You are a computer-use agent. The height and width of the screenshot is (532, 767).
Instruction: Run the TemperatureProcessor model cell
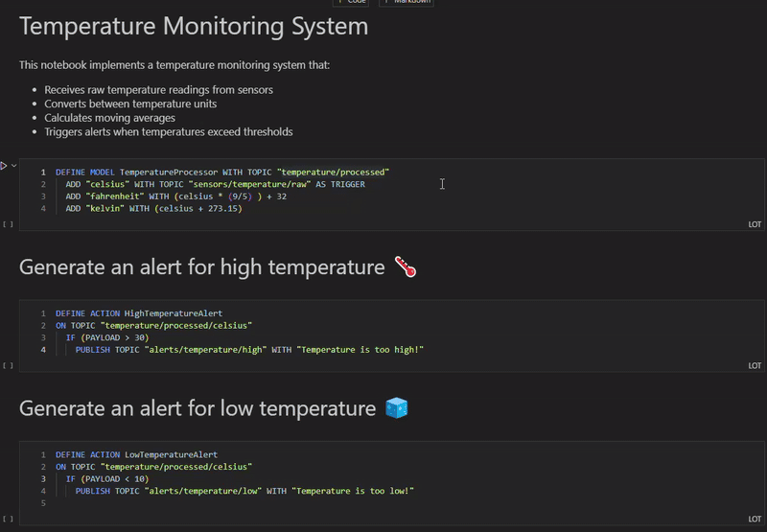pos(4,166)
